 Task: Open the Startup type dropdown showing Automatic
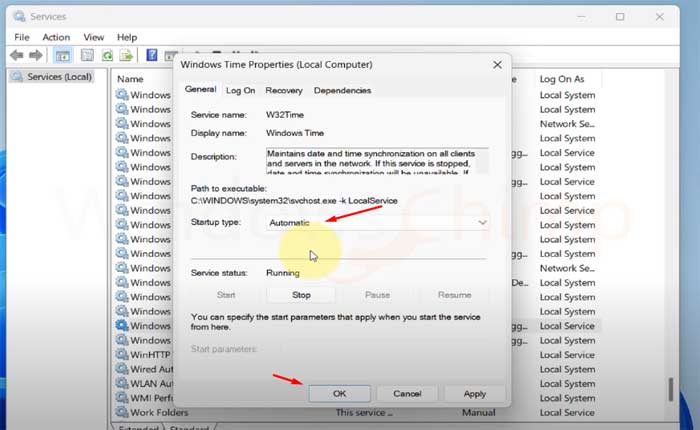377,222
